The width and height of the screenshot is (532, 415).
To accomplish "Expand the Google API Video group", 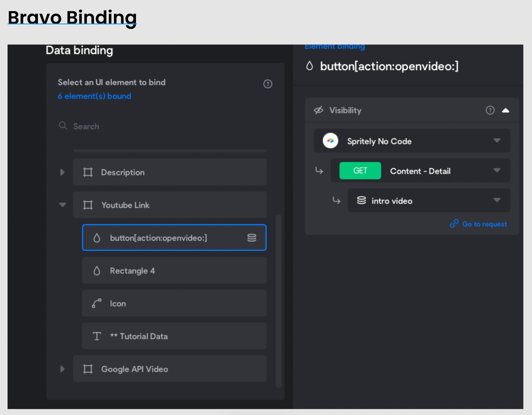I will click(x=62, y=369).
